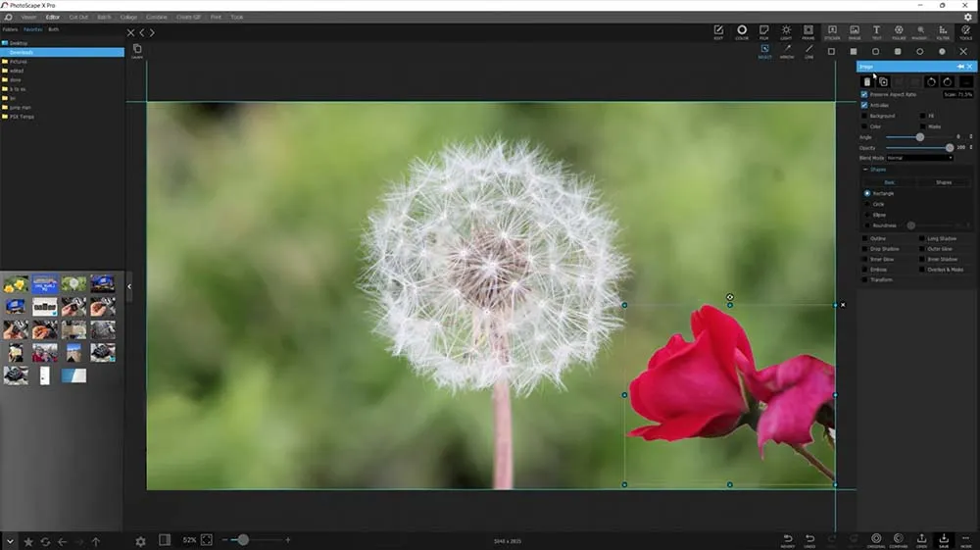Open the Cut Out tab

point(77,17)
